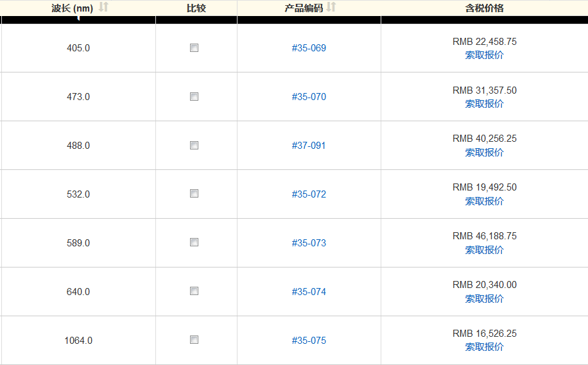The image size is (588, 365).
Task: Select the compare checkbox for 532.0 nm
Action: (194, 194)
